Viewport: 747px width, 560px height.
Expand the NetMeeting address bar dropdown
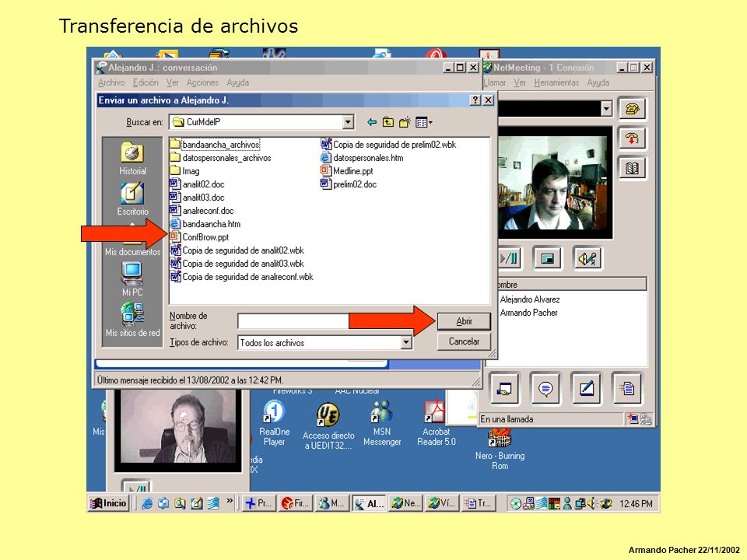pos(606,109)
